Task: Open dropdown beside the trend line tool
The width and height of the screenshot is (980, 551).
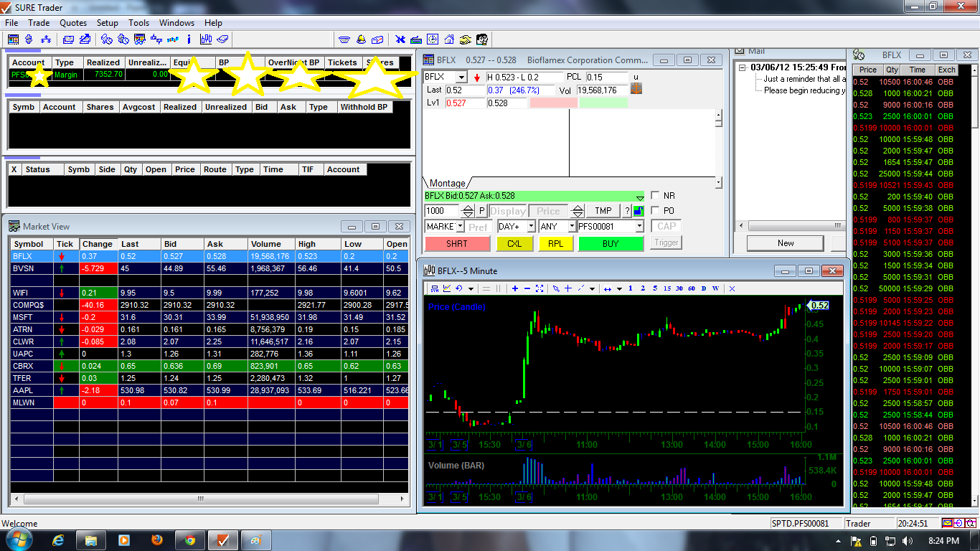Action: coord(592,288)
